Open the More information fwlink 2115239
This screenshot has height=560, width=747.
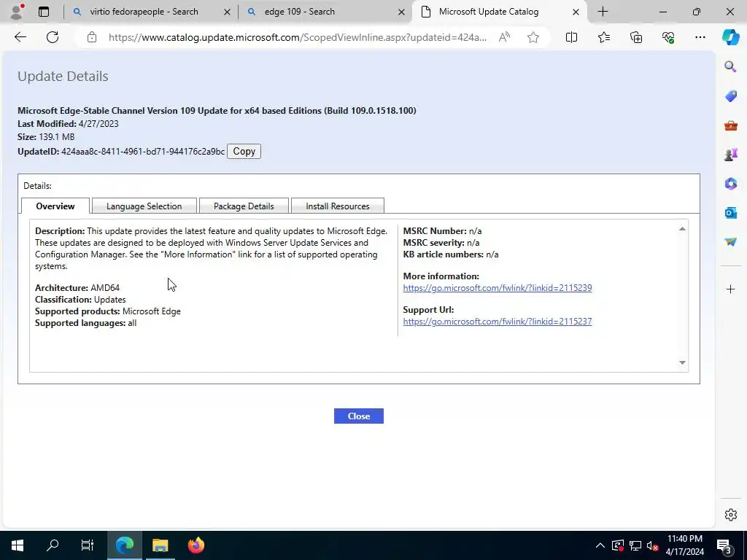pos(498,287)
